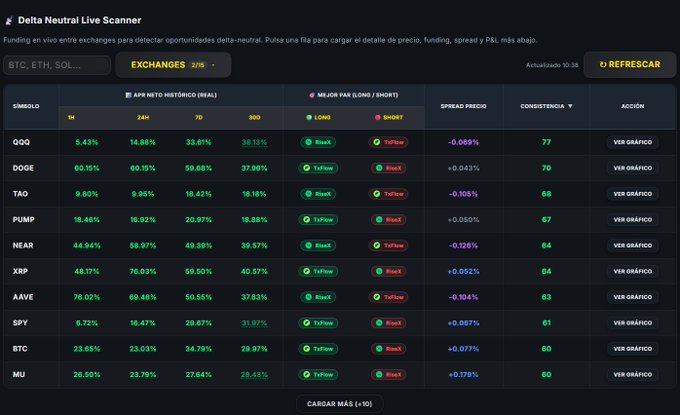Image resolution: width=680 pixels, height=415 pixels.
Task: Select the 7D APR column header
Action: (199, 118)
